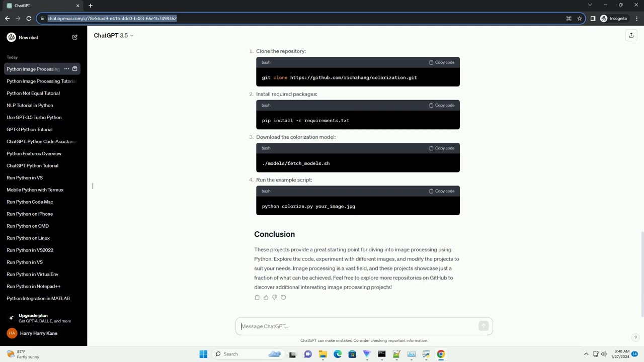This screenshot has height=362, width=644.
Task: Click the Conclusion heading
Action: pyautogui.click(x=274, y=234)
